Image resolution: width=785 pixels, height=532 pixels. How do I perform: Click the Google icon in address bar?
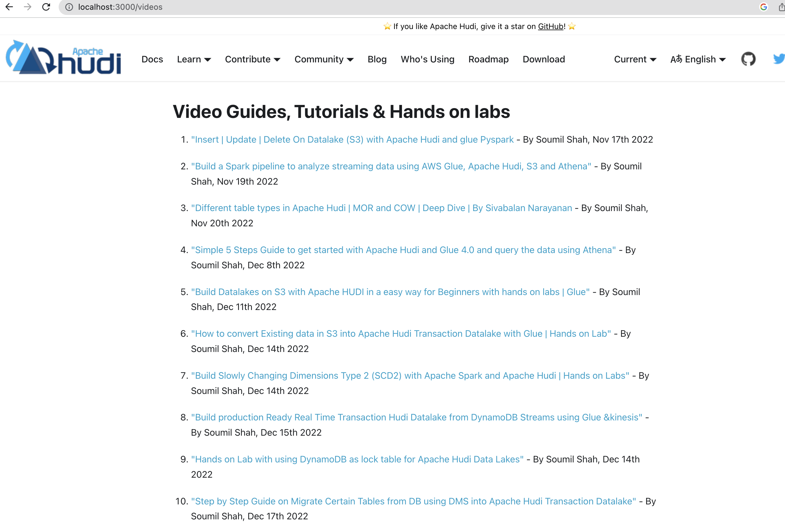tap(763, 7)
